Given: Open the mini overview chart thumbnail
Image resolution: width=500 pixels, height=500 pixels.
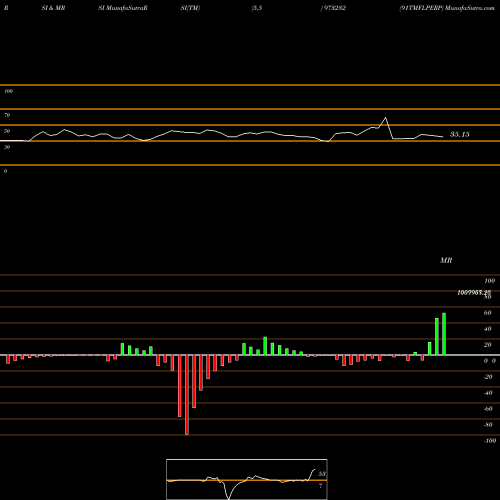Looking at the screenshot, I should pyautogui.click(x=247, y=479).
